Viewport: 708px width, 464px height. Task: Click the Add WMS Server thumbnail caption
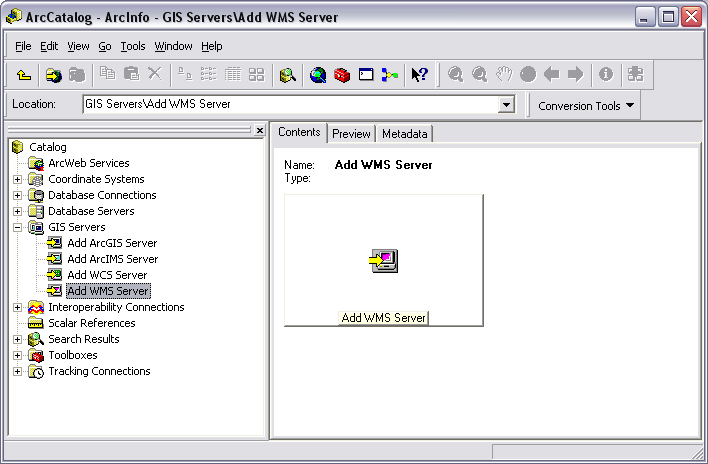click(383, 318)
